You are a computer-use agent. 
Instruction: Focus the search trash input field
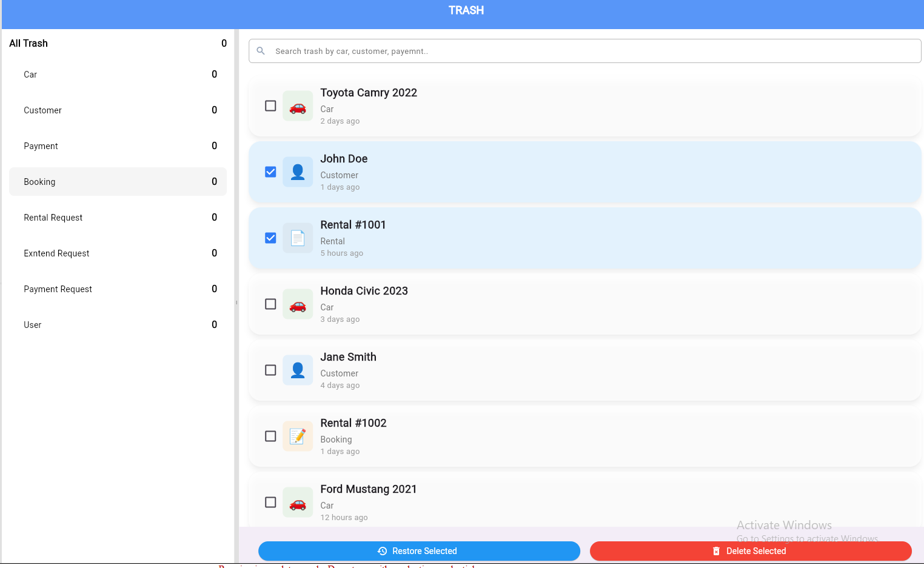coord(594,51)
